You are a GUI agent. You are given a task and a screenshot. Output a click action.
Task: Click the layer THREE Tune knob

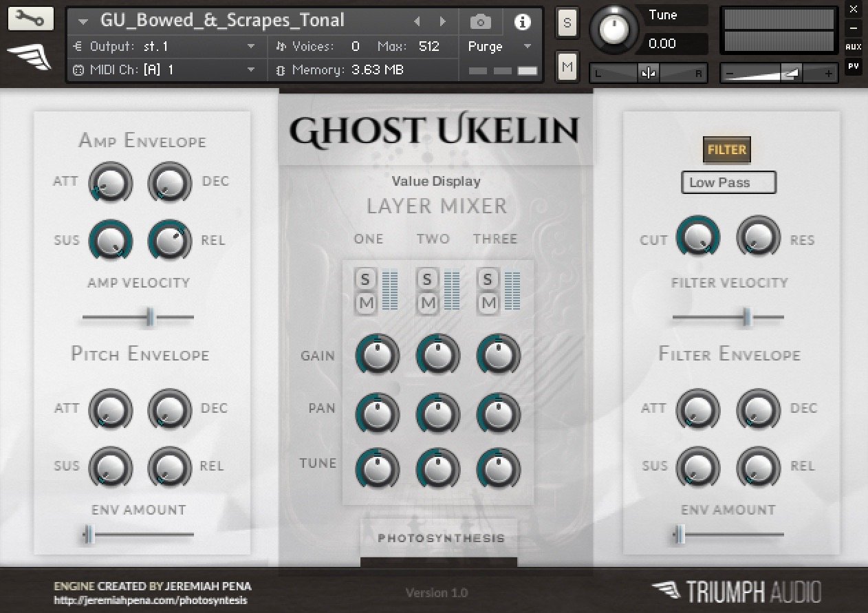tap(498, 470)
